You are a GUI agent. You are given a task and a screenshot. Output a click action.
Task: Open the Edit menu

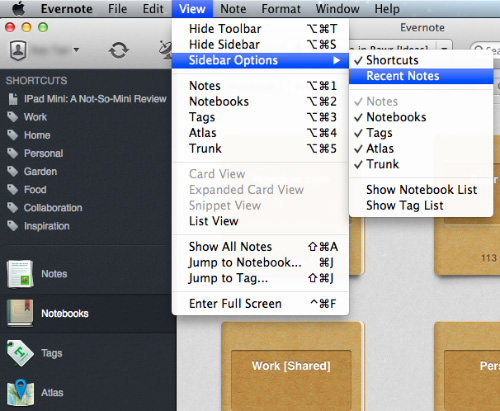point(153,9)
